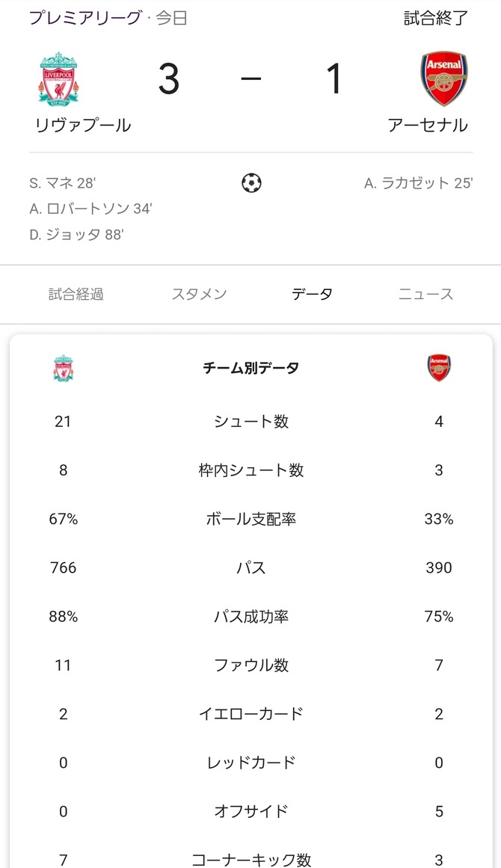Viewport: 501px width, 868px height.
Task: Click the シュート数 stat row label
Action: (250, 422)
